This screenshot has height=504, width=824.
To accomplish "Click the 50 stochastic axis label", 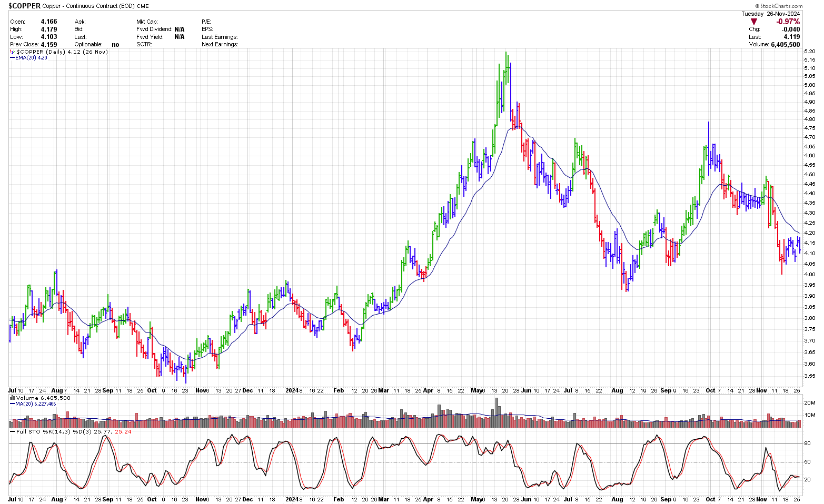I will [807, 462].
